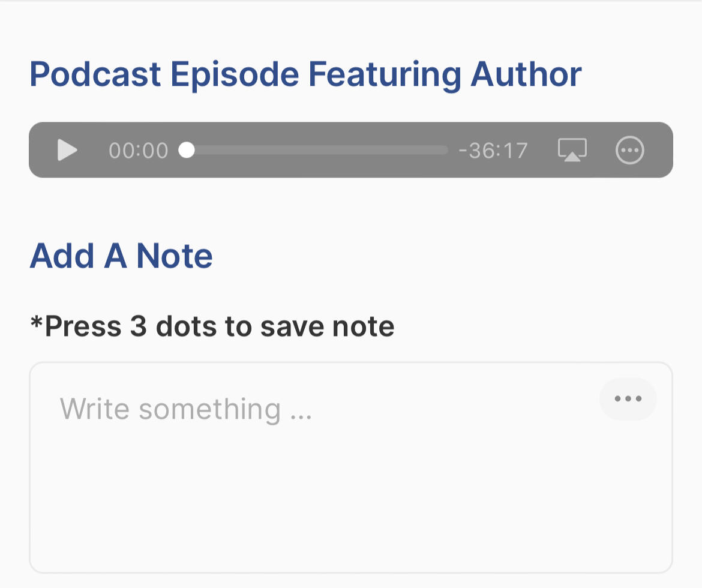Screen dimensions: 702x588
Task: Open AirPlay output options
Action: (x=572, y=150)
